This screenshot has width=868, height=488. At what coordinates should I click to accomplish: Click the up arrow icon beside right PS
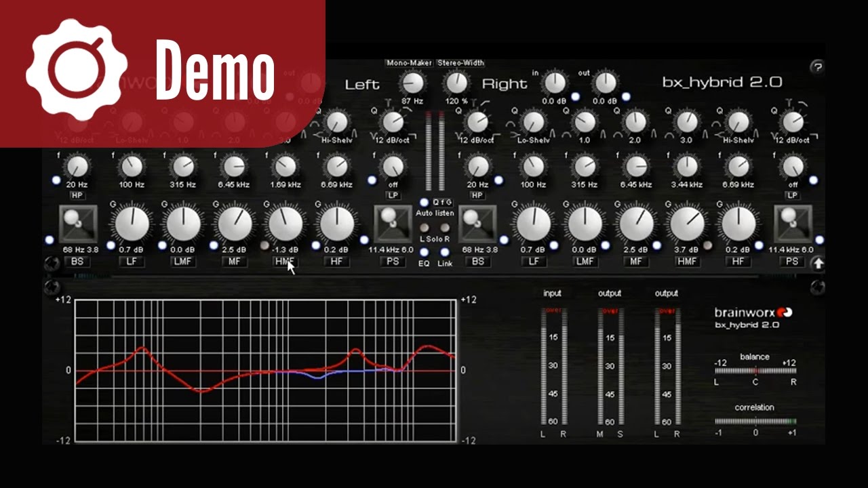(818, 264)
